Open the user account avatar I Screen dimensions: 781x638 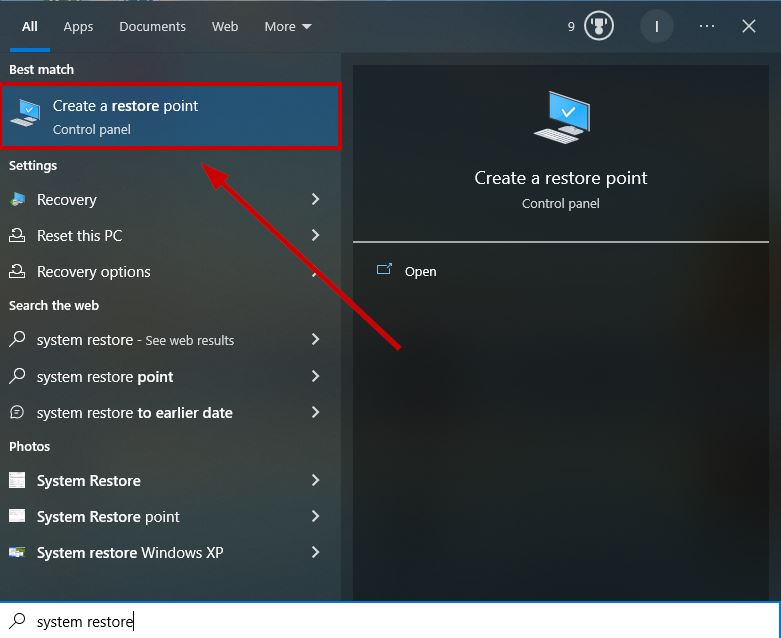(x=656, y=26)
